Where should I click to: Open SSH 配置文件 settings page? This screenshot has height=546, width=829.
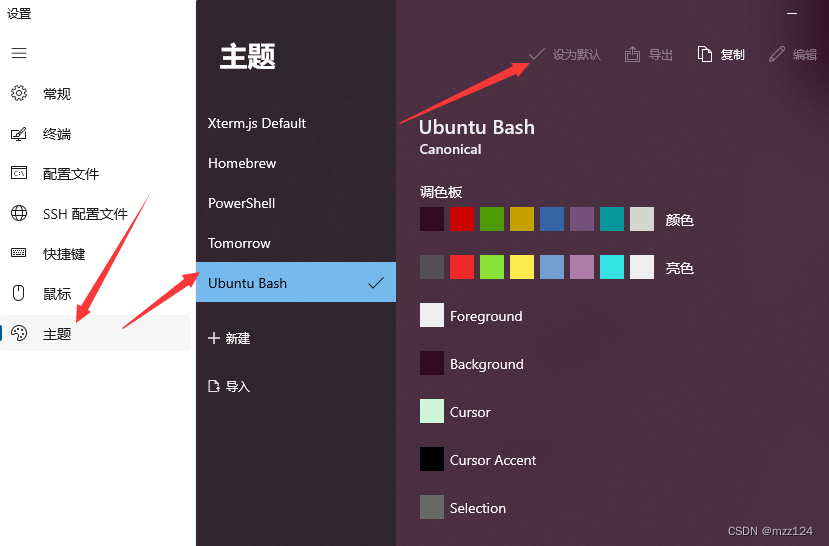pyautogui.click(x=84, y=214)
